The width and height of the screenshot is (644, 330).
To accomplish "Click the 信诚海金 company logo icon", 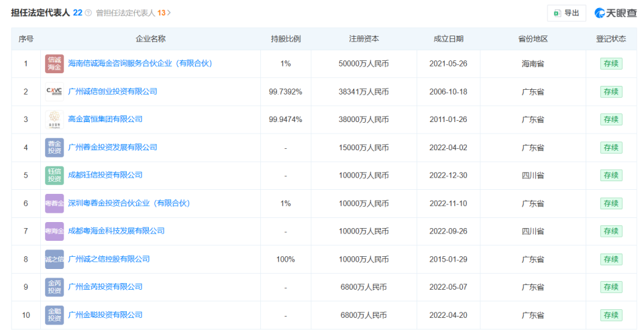I will [54, 64].
